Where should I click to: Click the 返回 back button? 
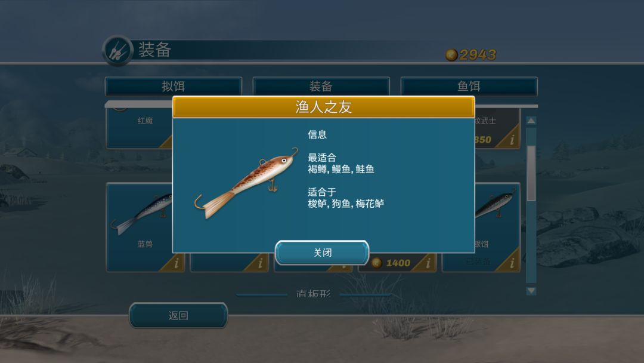[x=178, y=315]
